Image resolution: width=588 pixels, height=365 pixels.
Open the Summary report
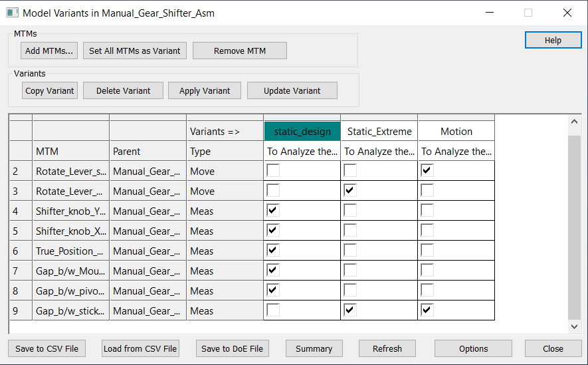tap(314, 348)
